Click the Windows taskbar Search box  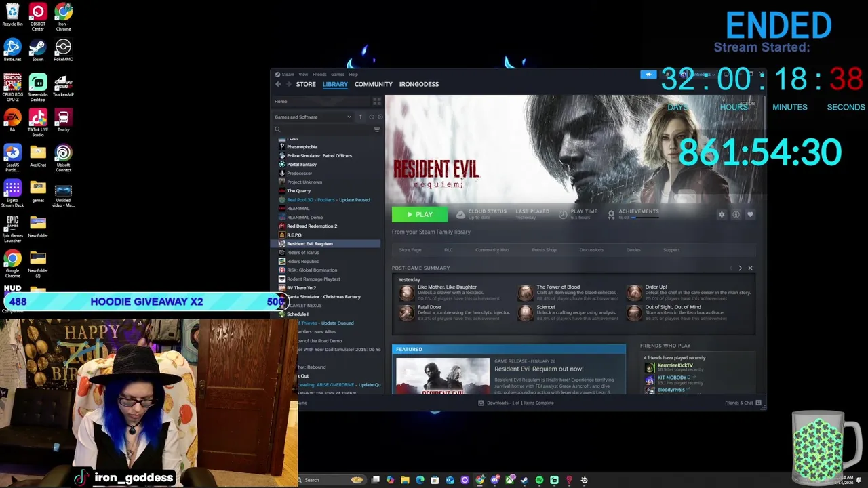[331, 480]
